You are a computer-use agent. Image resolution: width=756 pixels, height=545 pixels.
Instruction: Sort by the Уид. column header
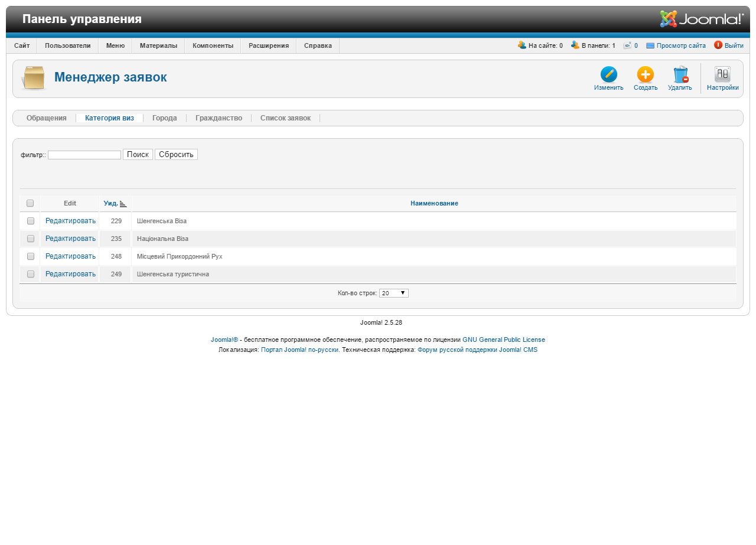coord(111,204)
